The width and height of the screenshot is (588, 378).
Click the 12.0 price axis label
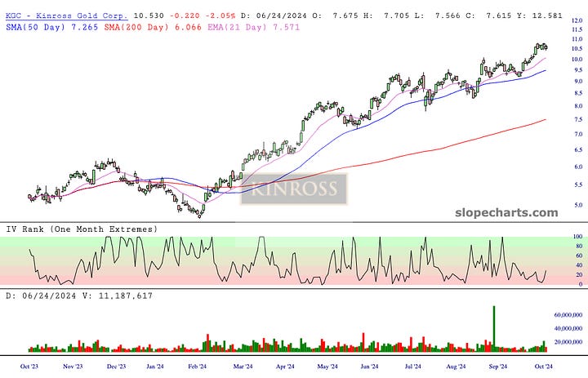[x=577, y=20]
